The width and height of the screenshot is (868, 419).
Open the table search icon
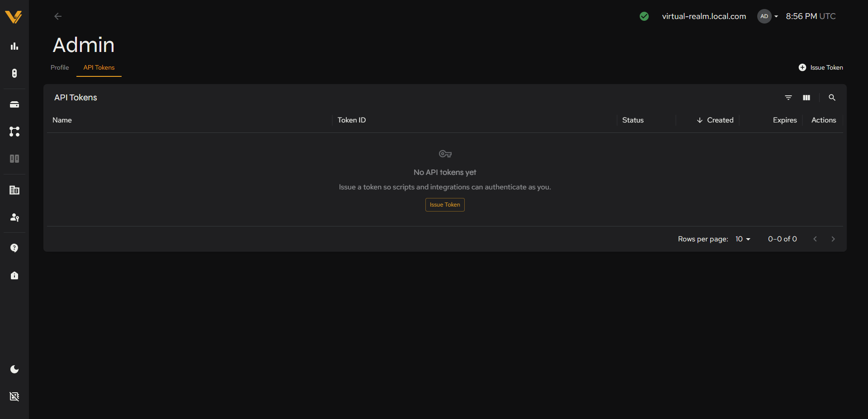[x=832, y=98]
